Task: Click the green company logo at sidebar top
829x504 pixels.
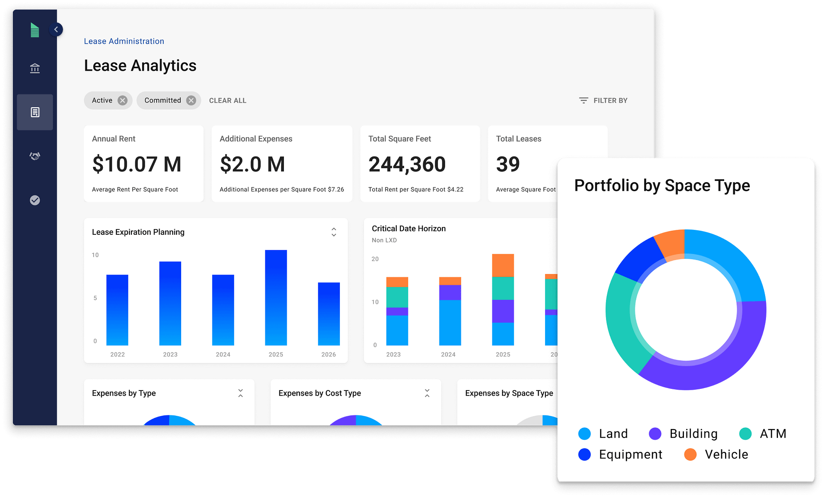Action: 35,30
